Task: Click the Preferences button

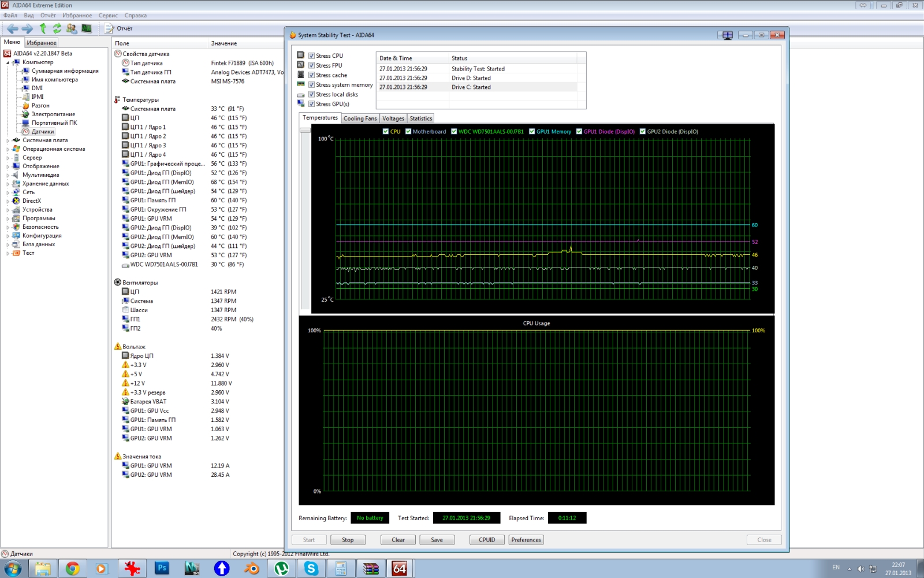Action: 526,540
